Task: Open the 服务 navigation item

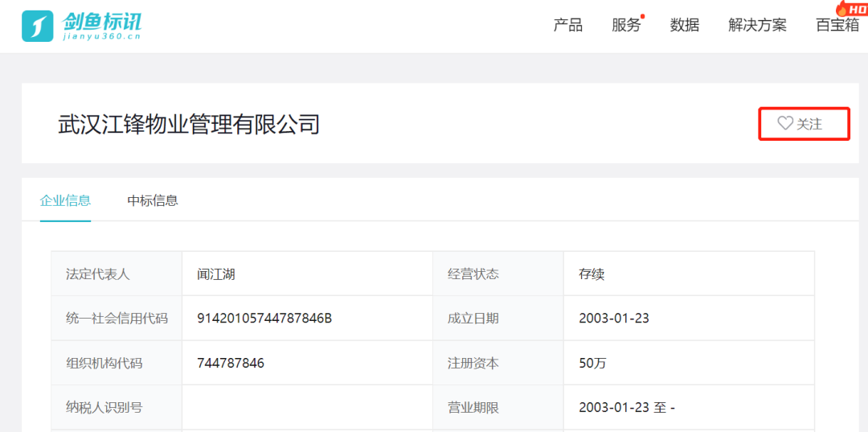Action: pos(626,25)
